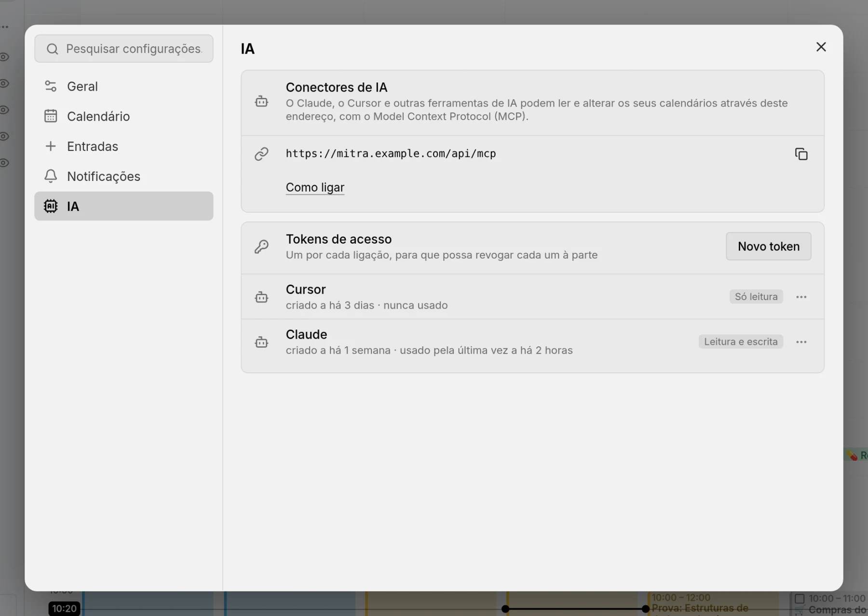The image size is (868, 616).
Task: Click the Cursor token name
Action: (306, 289)
